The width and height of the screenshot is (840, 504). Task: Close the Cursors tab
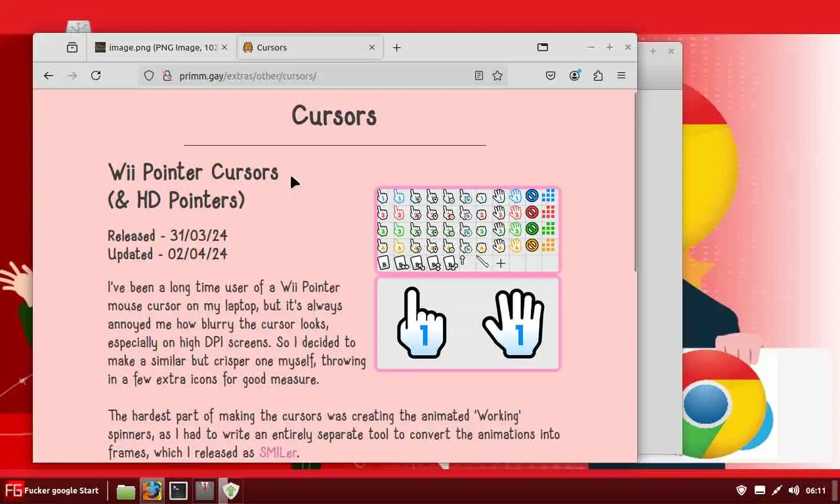(372, 47)
